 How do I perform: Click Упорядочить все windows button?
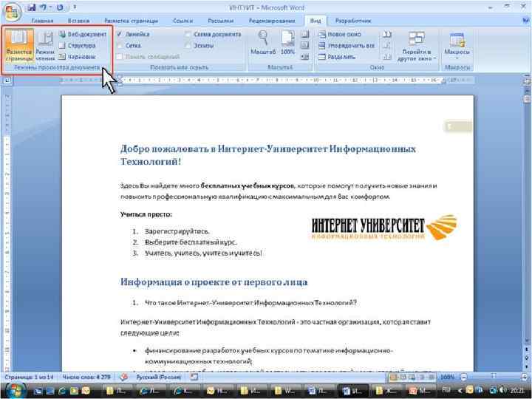pos(347,46)
